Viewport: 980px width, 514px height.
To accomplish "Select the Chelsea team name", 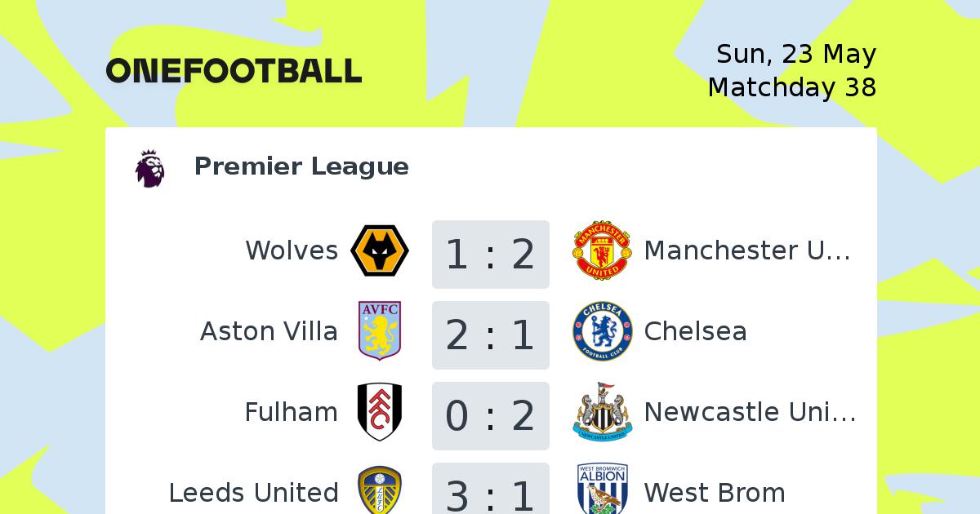I will pyautogui.click(x=696, y=331).
